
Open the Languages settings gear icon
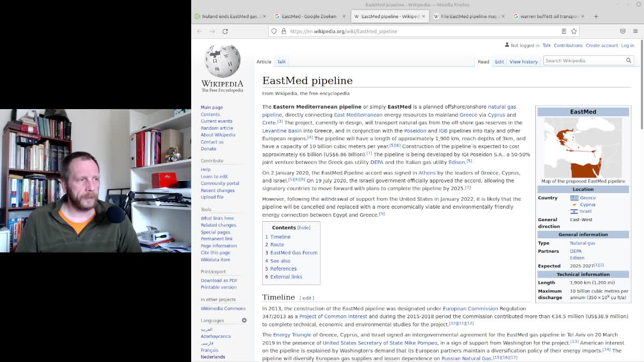point(244,320)
